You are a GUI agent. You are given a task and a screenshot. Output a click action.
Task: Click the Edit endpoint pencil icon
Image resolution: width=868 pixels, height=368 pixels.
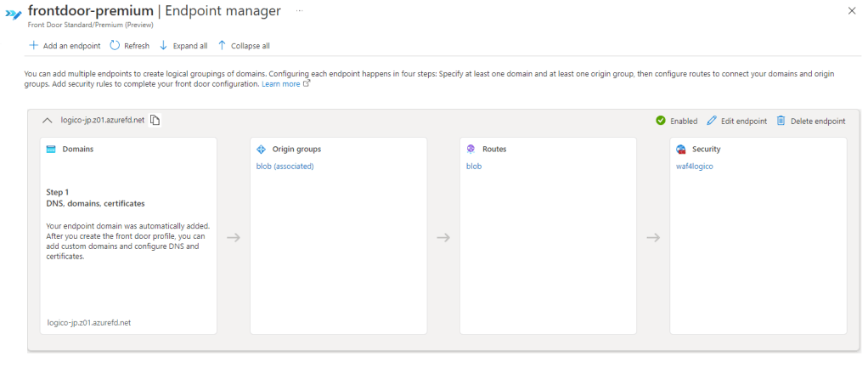712,121
